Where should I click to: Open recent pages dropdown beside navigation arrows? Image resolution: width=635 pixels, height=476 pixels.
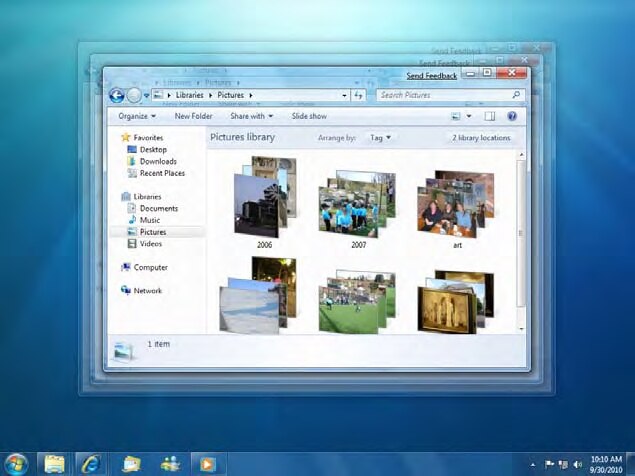click(x=146, y=96)
